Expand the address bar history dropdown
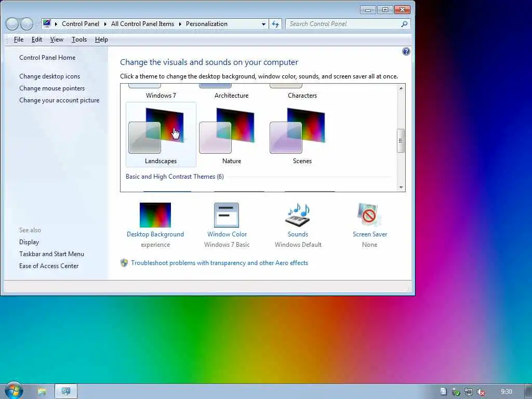This screenshot has height=399, width=532. (x=263, y=24)
